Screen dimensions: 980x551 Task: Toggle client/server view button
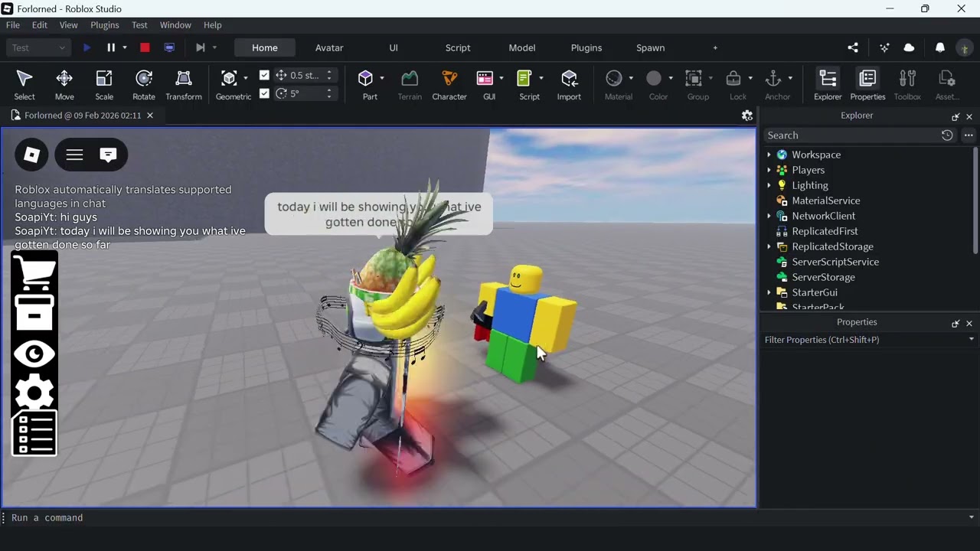click(x=169, y=47)
